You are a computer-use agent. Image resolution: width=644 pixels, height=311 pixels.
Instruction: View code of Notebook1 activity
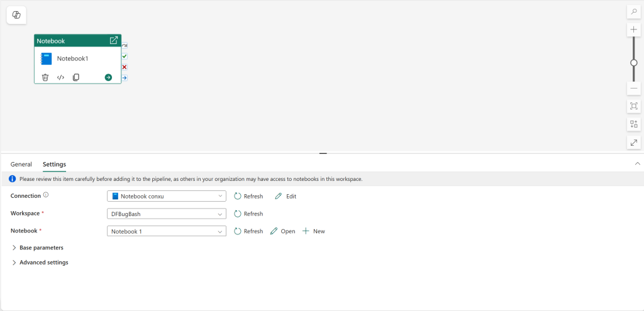click(60, 77)
